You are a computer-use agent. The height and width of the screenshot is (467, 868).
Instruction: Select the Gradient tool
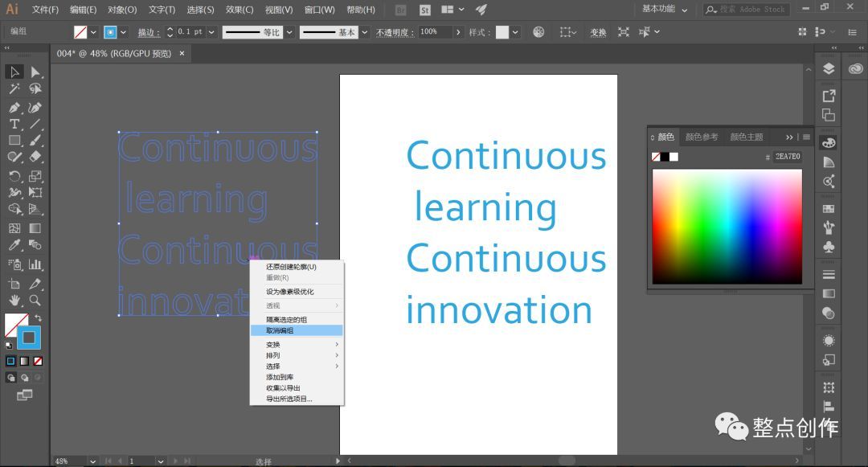pyautogui.click(x=35, y=228)
